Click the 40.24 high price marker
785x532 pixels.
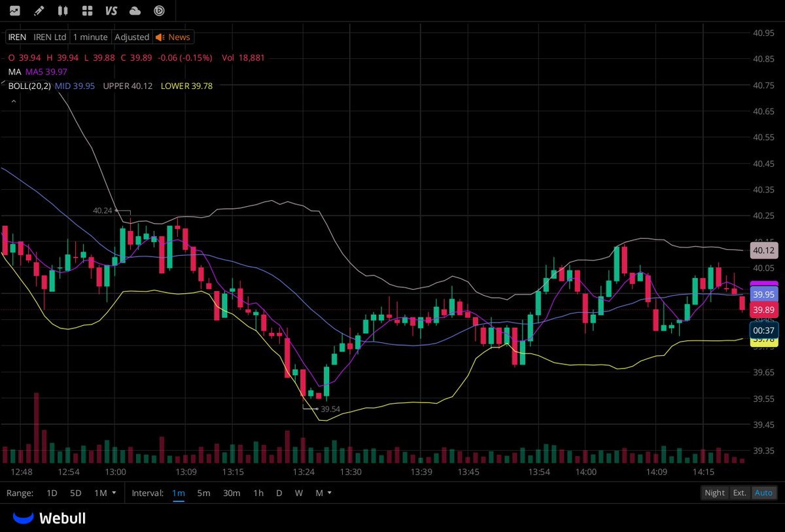click(103, 211)
